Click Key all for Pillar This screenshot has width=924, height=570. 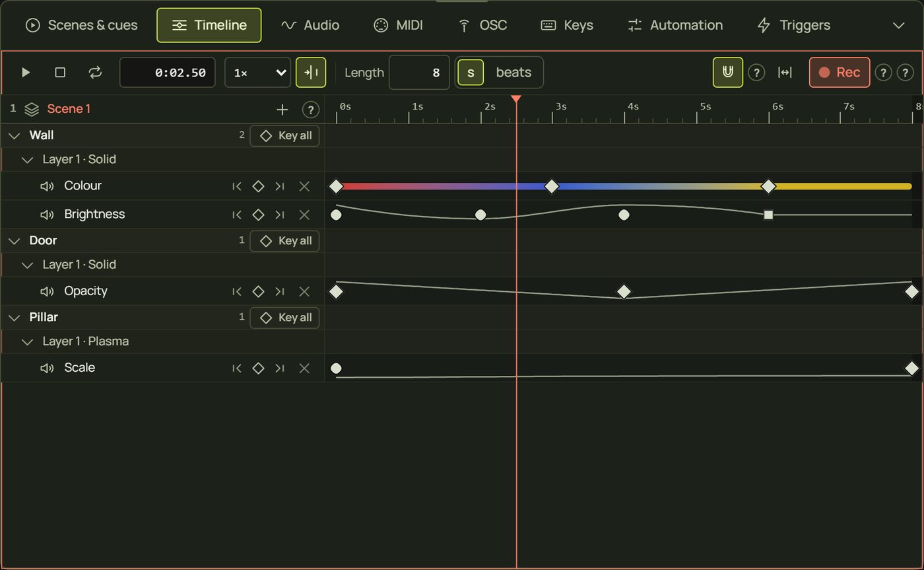pyautogui.click(x=284, y=318)
